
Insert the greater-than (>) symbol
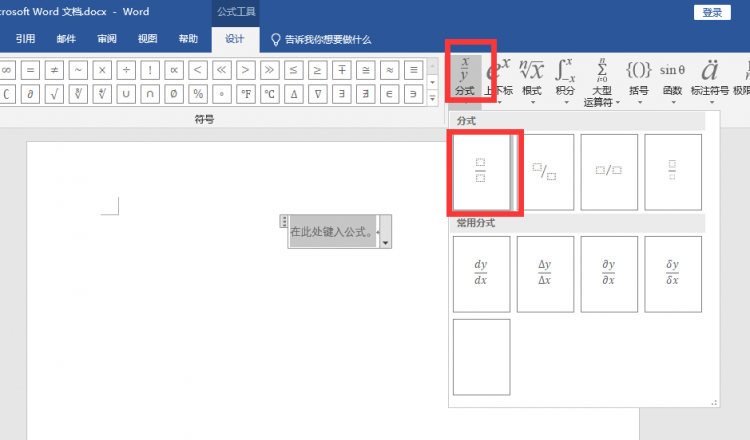point(245,70)
